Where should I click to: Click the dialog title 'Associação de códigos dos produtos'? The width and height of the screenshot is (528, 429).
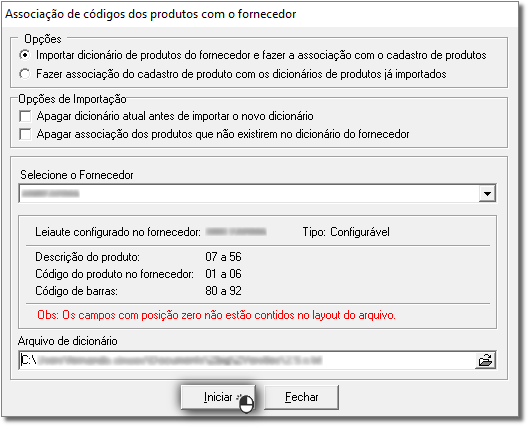click(151, 14)
